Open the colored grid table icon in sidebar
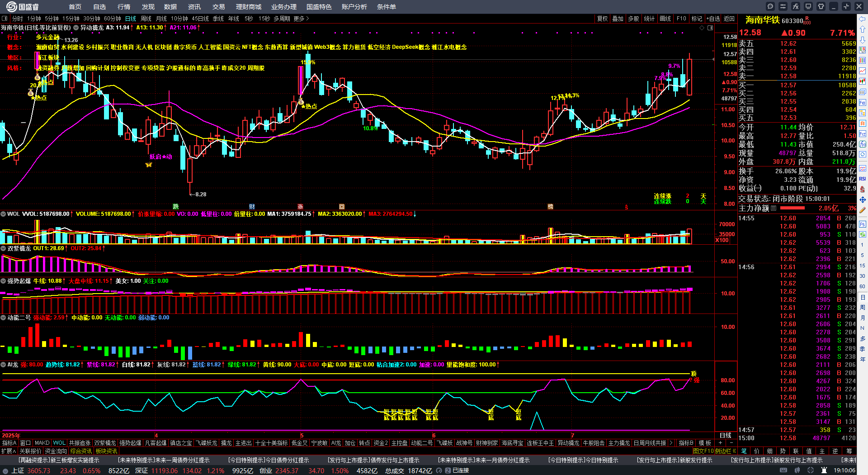The width and height of the screenshot is (868, 475). 863,61
